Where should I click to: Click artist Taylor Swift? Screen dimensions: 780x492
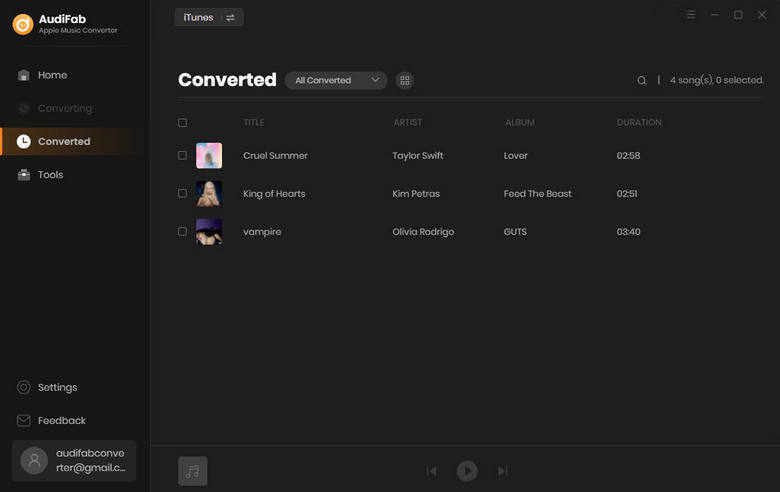click(x=417, y=155)
